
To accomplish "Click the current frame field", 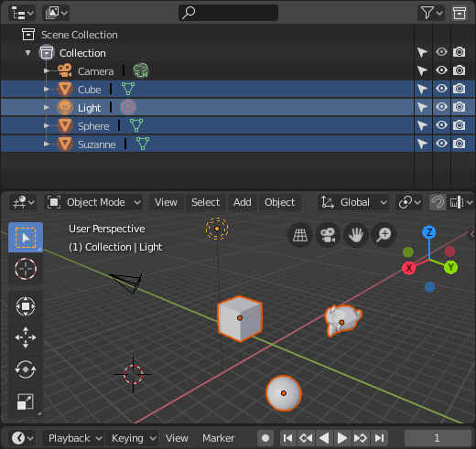I will [438, 438].
